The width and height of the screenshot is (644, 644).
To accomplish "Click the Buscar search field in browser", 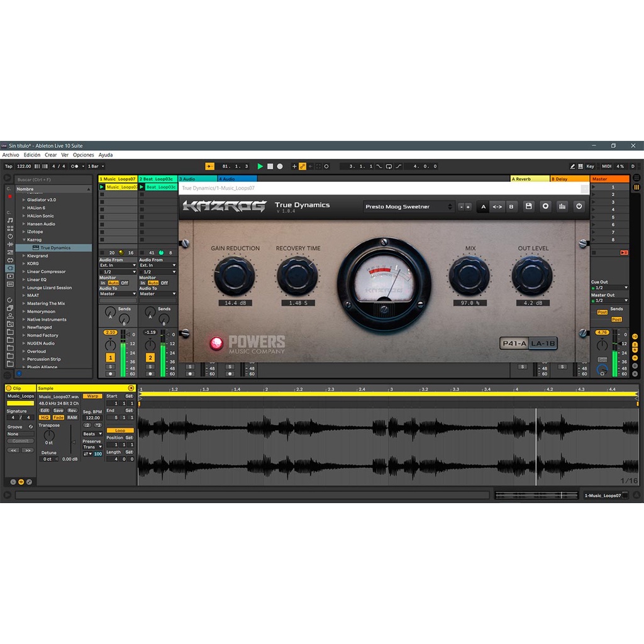I will click(53, 180).
